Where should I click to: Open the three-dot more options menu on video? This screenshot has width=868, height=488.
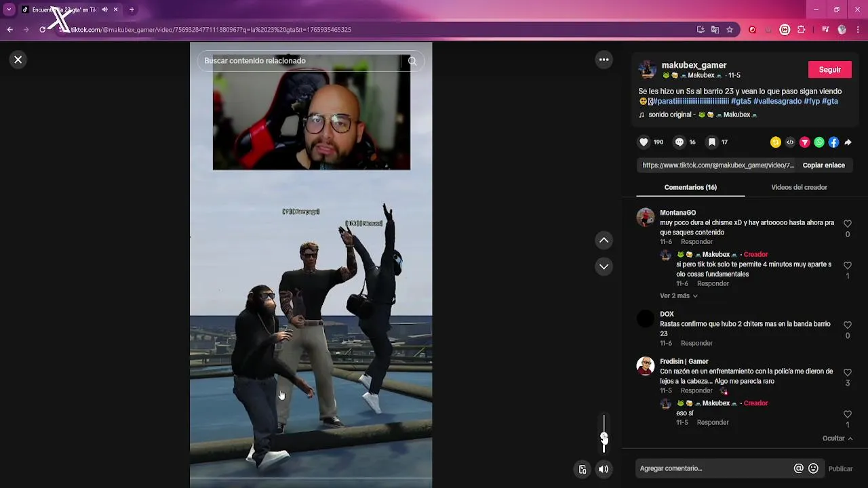(x=604, y=60)
